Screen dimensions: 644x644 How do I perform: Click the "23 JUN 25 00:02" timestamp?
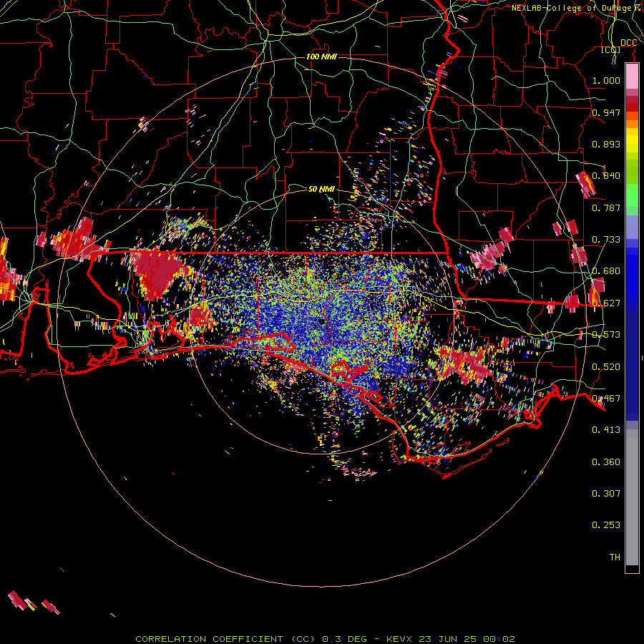pos(467,639)
